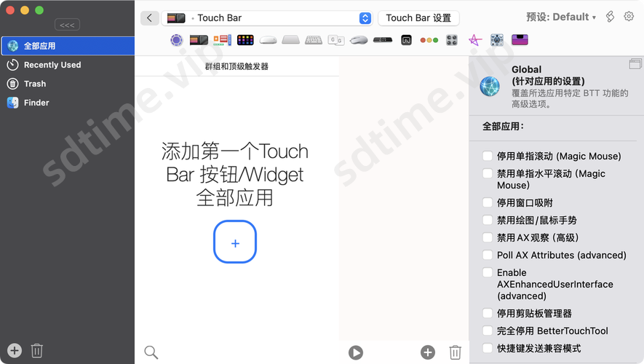Select the Stream Deck grid icon
The image size is (644, 364).
coord(245,39)
